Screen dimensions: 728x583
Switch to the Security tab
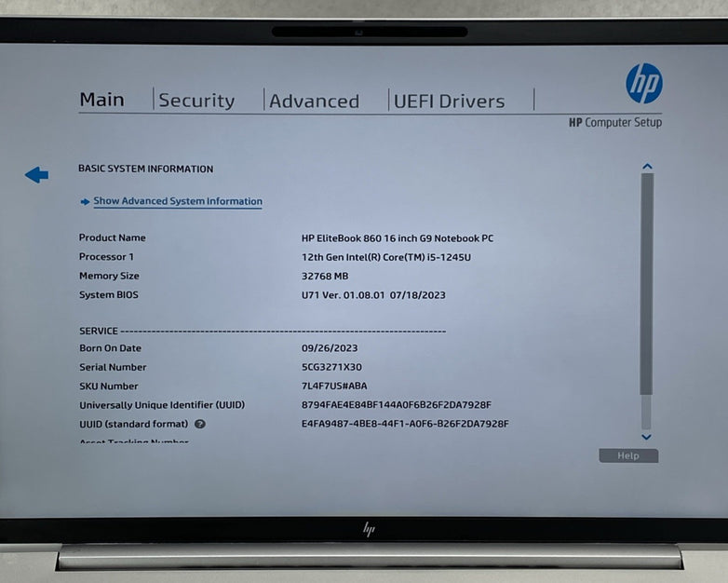(x=196, y=101)
